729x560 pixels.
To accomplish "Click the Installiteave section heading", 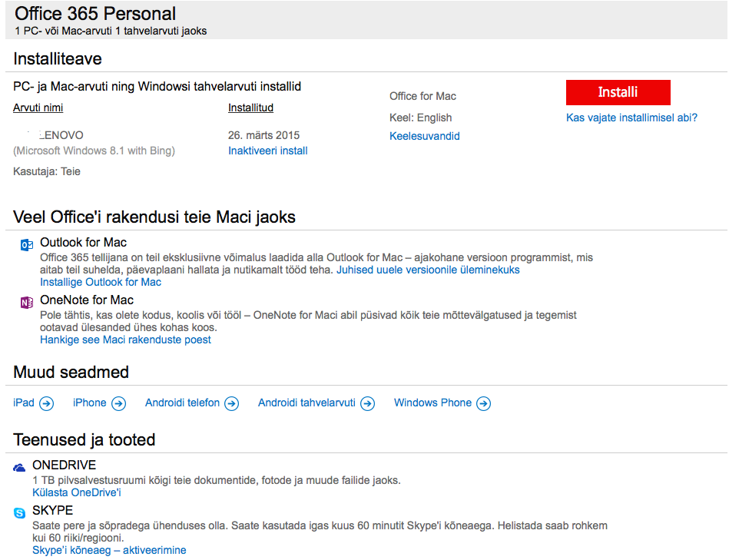I will tap(58, 59).
